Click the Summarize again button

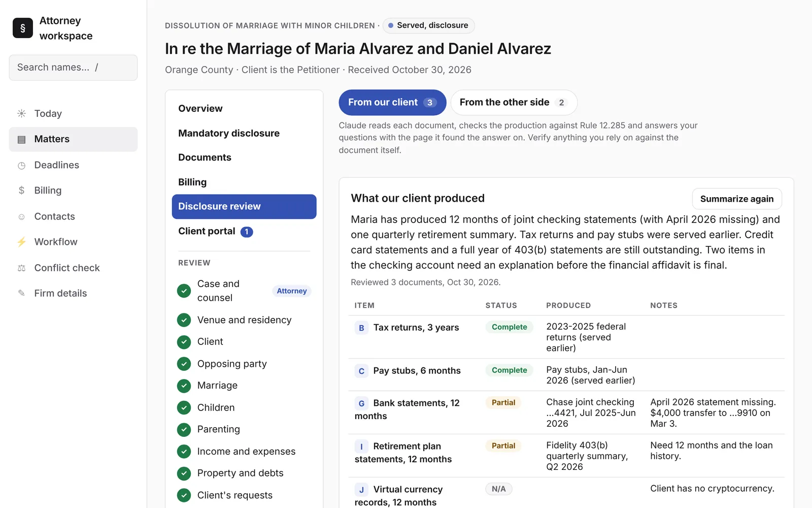737,199
